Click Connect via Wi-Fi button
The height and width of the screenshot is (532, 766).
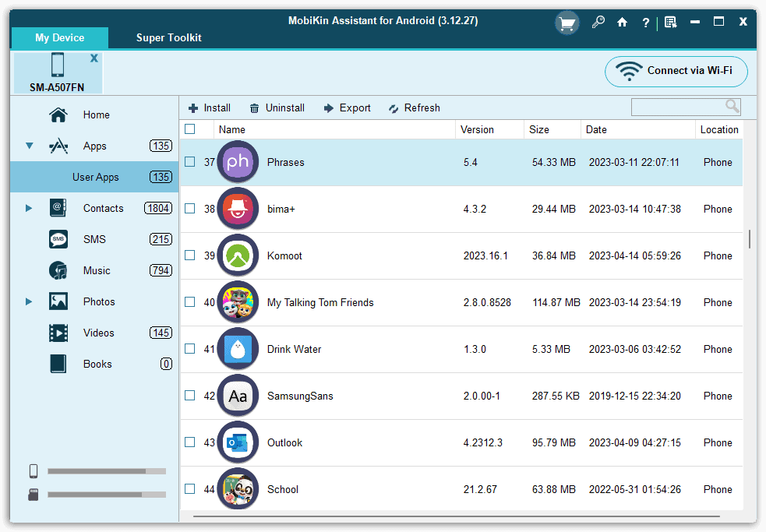point(676,72)
